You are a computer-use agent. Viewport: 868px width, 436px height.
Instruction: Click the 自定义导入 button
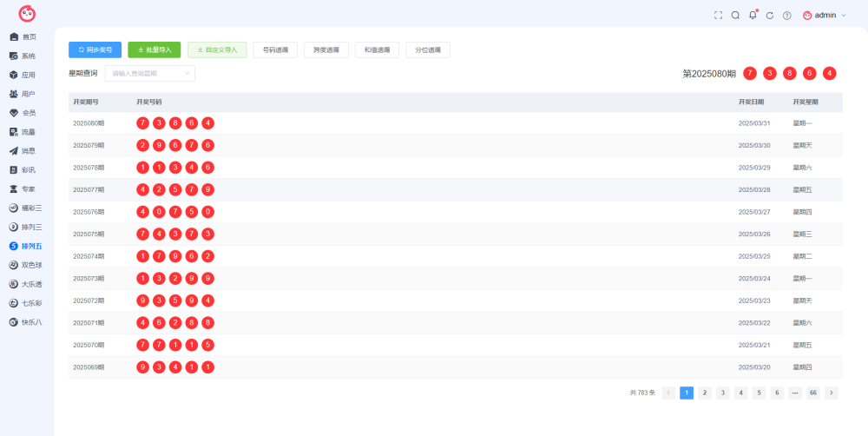[x=217, y=50]
